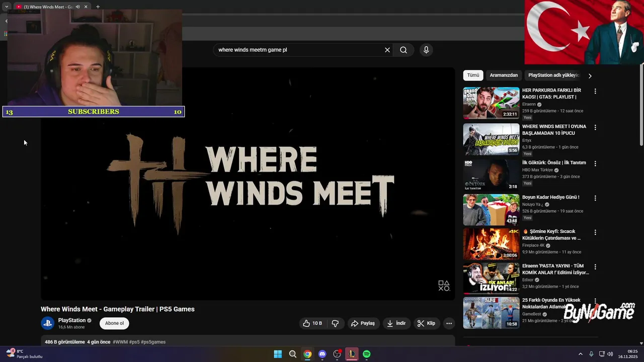
Task: Click the search magnifier button
Action: tap(404, 50)
